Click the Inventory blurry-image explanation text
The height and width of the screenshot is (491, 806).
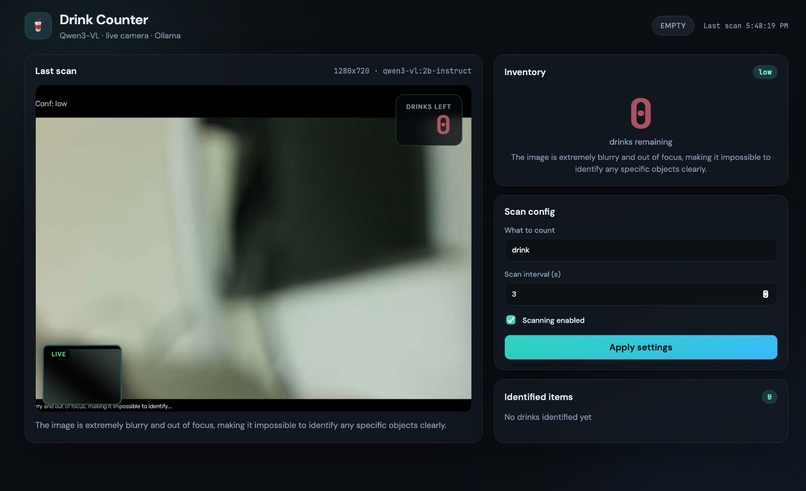(640, 163)
